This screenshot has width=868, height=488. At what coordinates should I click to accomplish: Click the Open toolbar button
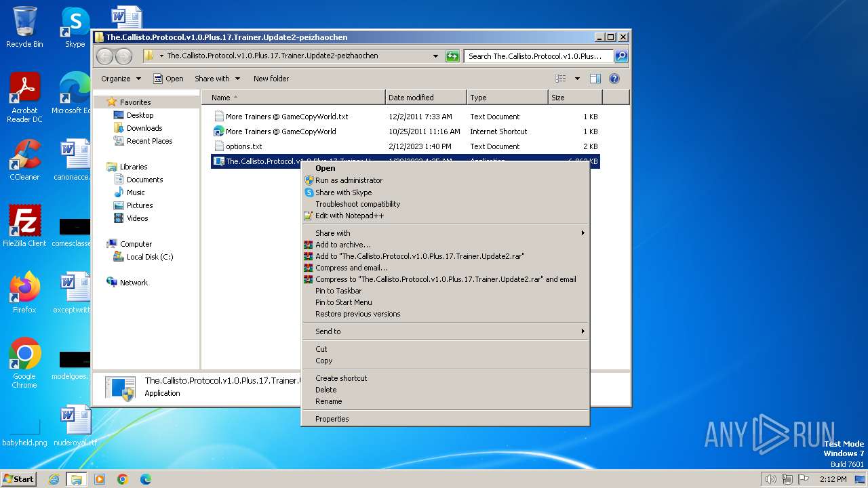(168, 79)
